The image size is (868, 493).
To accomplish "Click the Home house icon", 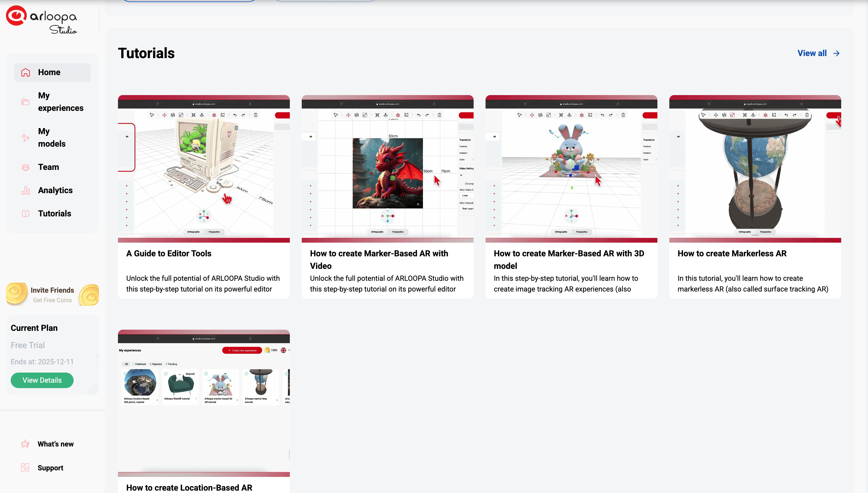I will click(x=26, y=72).
